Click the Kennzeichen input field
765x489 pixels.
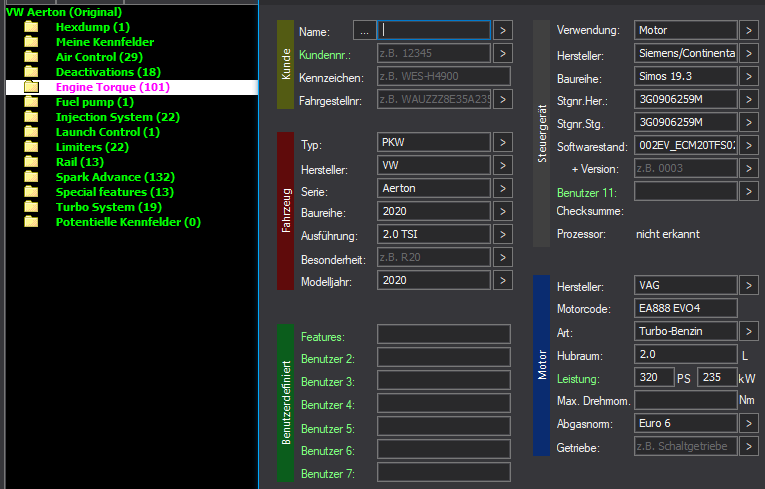[444, 76]
